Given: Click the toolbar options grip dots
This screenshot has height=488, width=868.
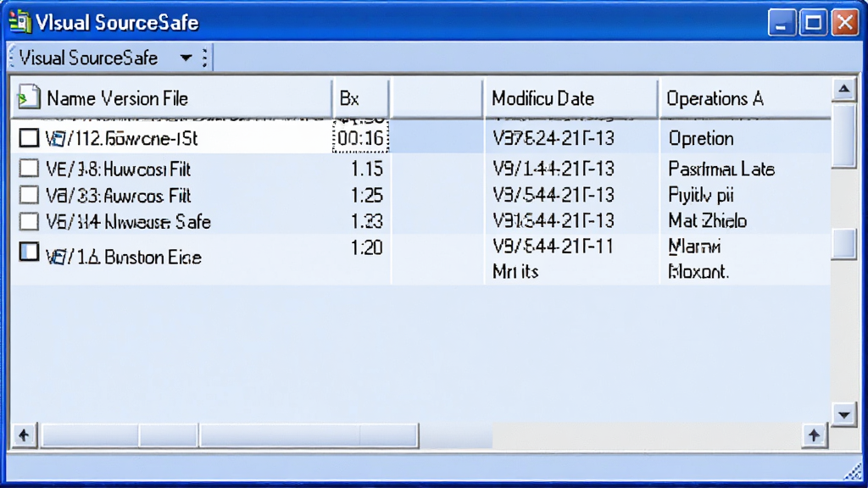Looking at the screenshot, I should 205,58.
